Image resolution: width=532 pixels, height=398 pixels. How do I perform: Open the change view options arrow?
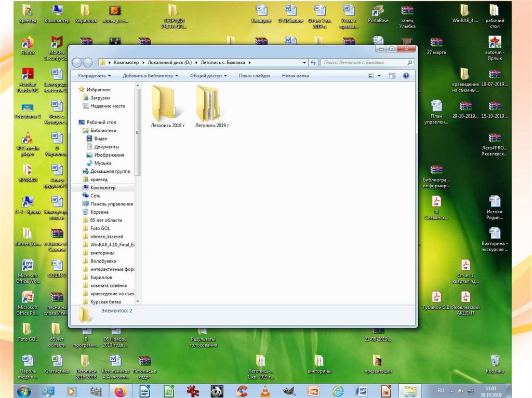(x=379, y=76)
